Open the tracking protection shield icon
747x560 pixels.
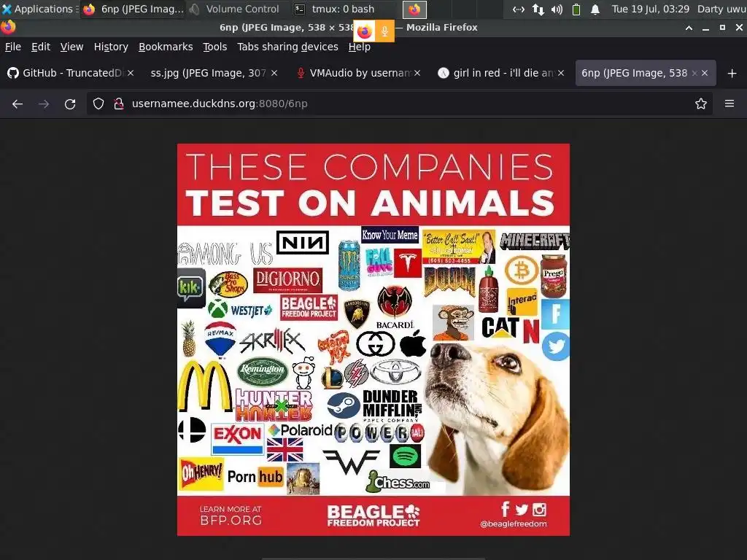pos(98,104)
